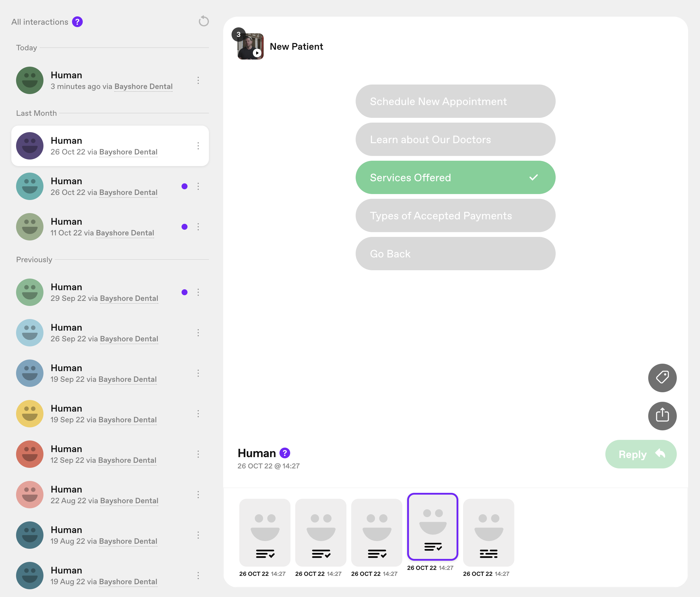Click the red smiley avatar, 12 Sep 22

pos(30,454)
